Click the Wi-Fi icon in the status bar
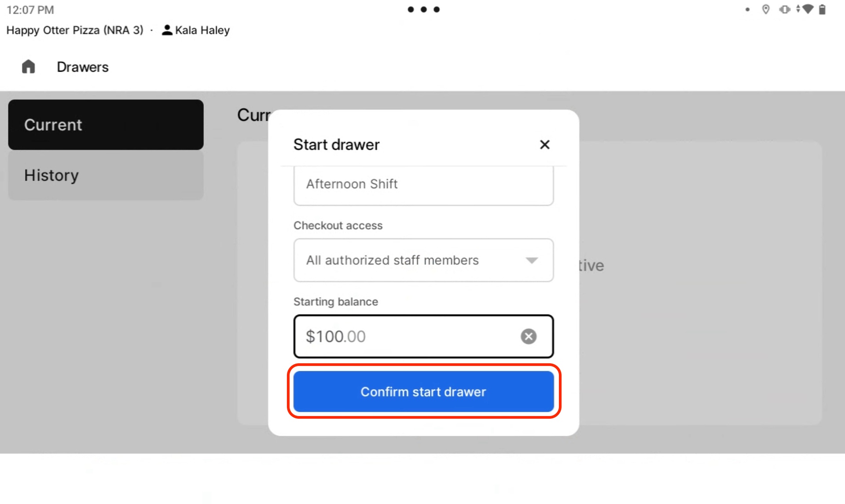This screenshot has width=845, height=504. click(x=808, y=9)
